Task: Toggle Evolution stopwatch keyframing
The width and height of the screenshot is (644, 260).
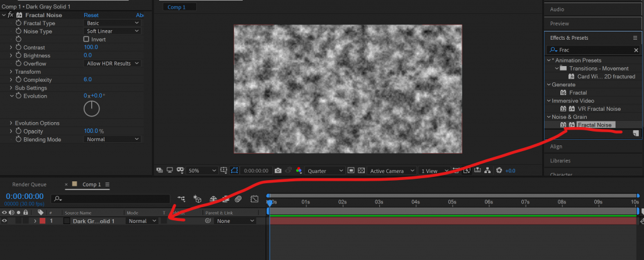Action: point(18,96)
